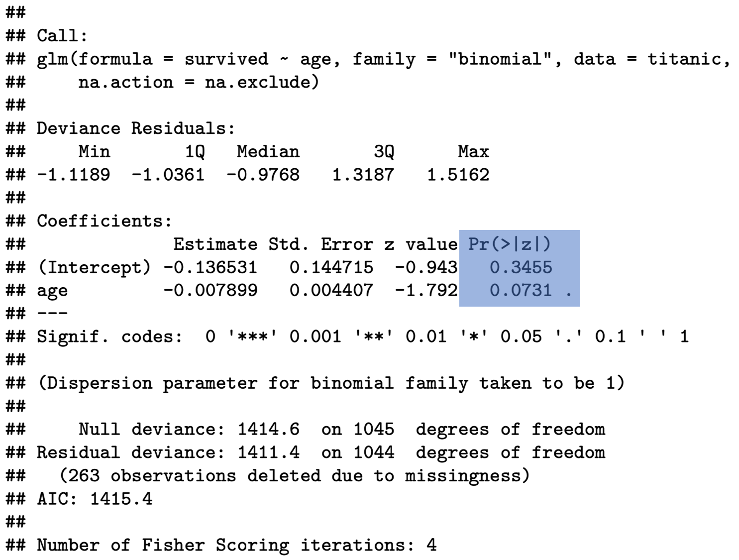Click the Estimate column header

tap(215, 244)
